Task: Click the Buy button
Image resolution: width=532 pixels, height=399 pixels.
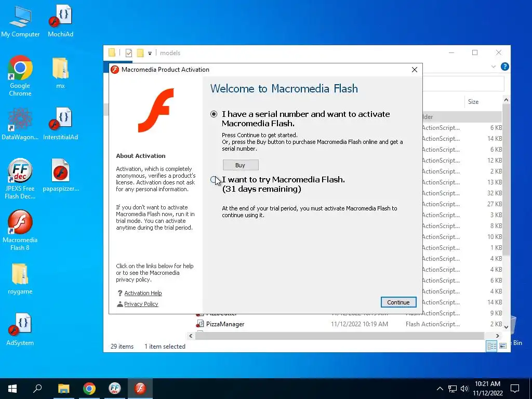Action: [x=241, y=165]
